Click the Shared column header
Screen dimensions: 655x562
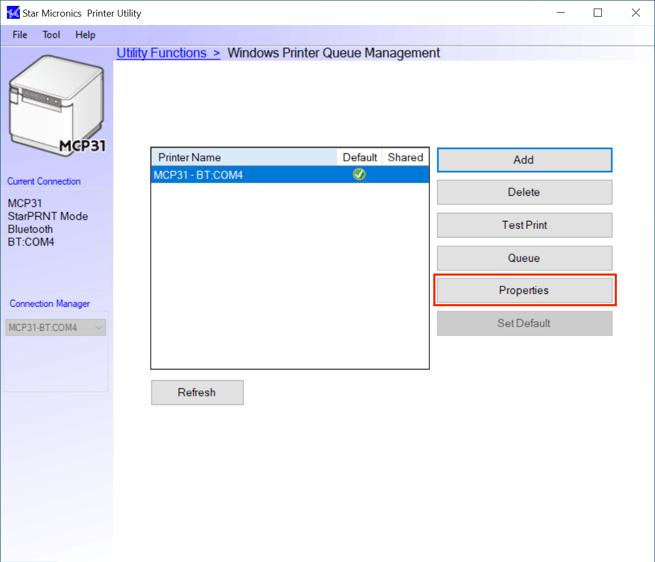(x=405, y=157)
